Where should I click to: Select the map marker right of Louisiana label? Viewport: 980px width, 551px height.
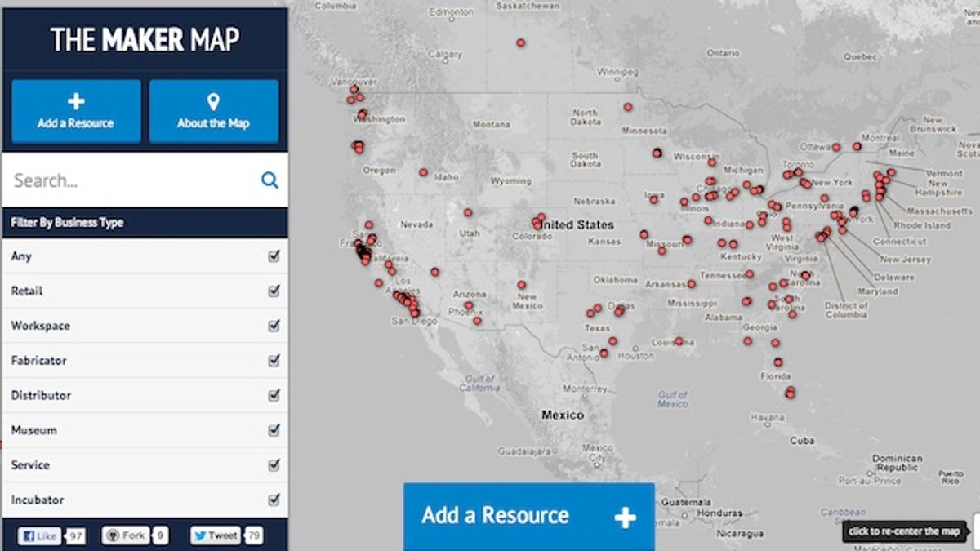click(679, 341)
